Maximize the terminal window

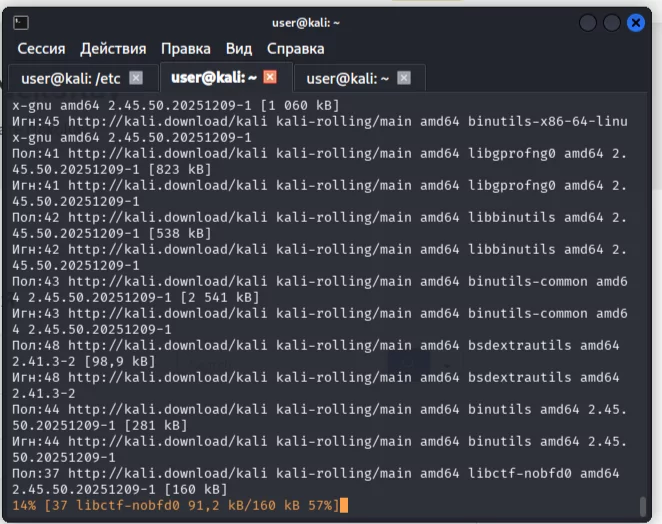pyautogui.click(x=611, y=22)
